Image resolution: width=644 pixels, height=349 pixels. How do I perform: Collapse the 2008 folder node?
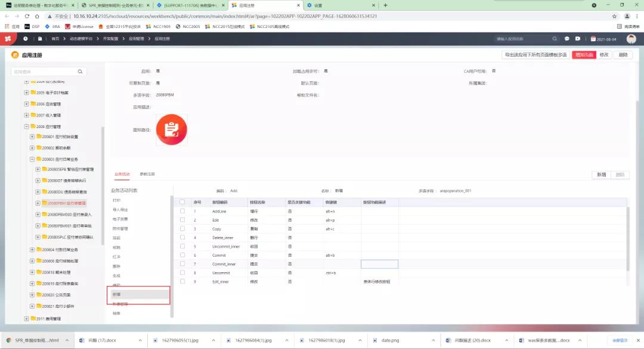[x=26, y=127]
